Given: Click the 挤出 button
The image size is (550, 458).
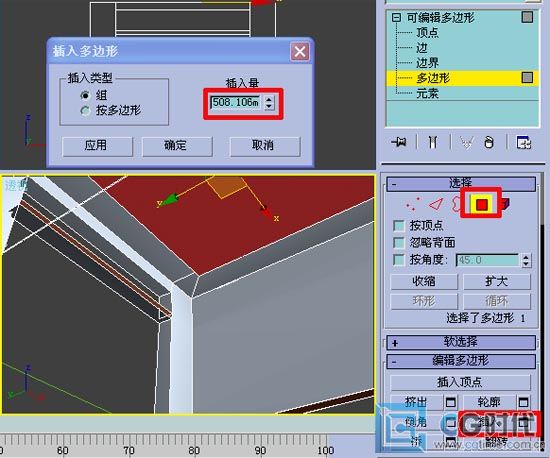Looking at the screenshot, I should (417, 402).
